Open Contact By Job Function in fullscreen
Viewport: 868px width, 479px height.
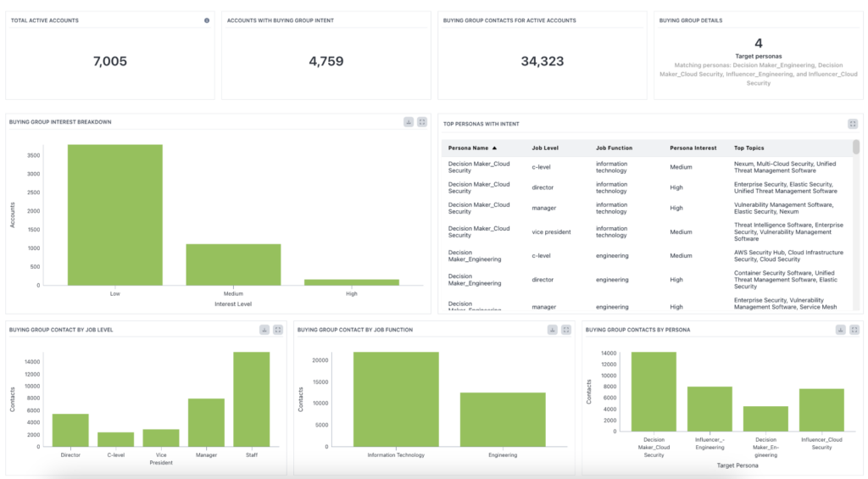pos(566,330)
